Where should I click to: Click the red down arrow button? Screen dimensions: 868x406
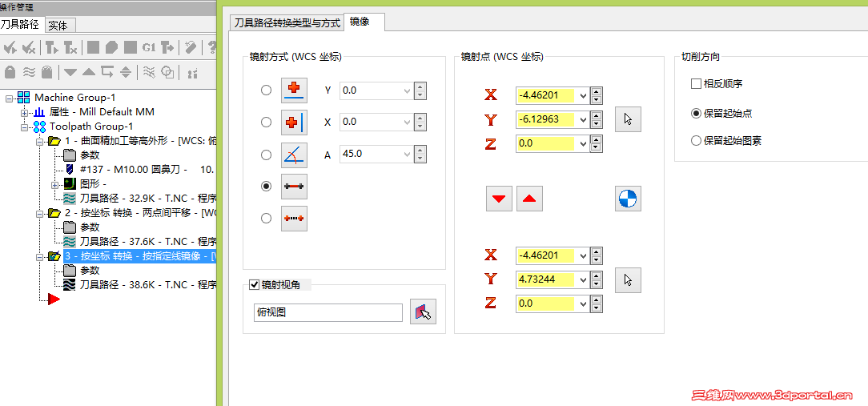(500, 199)
